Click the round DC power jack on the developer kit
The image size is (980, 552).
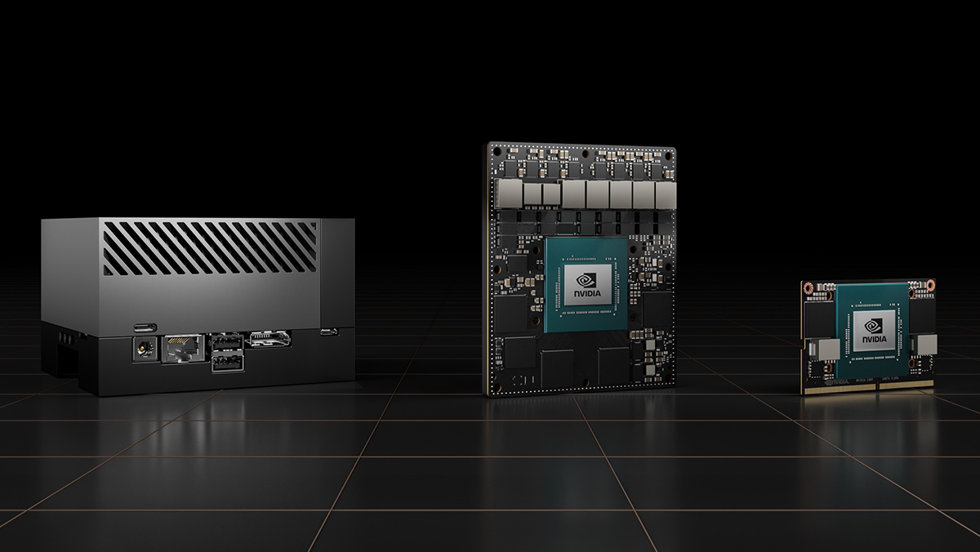point(145,348)
